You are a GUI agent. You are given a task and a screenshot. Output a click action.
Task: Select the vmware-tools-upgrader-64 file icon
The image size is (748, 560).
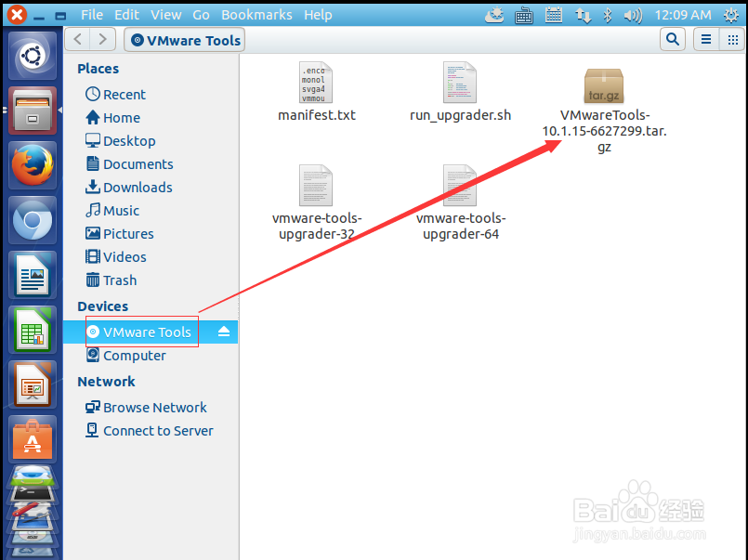pos(459,186)
